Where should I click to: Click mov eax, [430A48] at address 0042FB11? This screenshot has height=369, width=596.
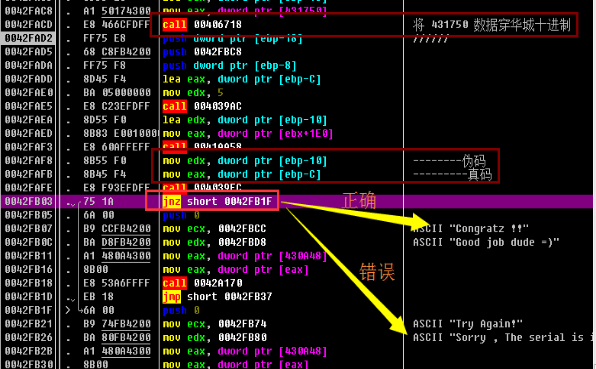(245, 256)
